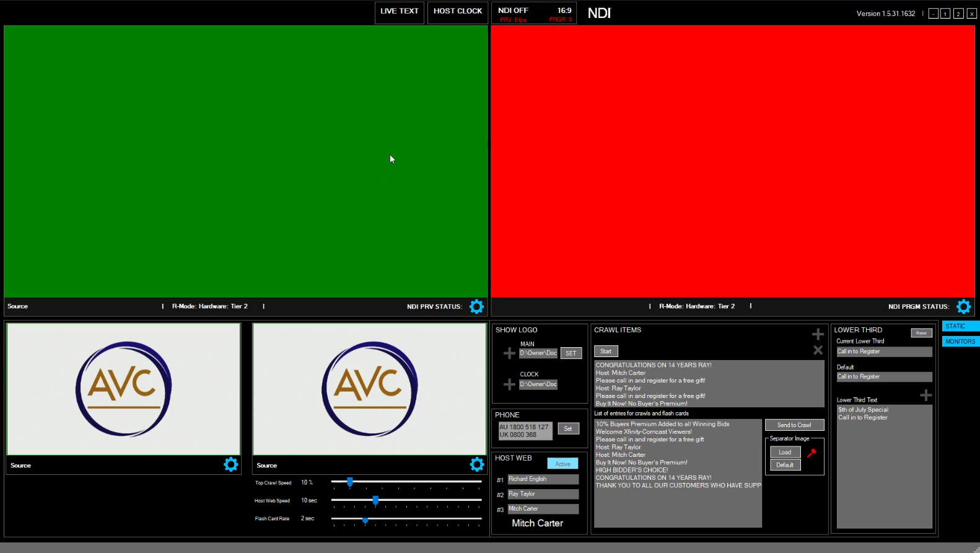The image size is (980, 553).
Task: Click the crawl Start button
Action: (605, 352)
